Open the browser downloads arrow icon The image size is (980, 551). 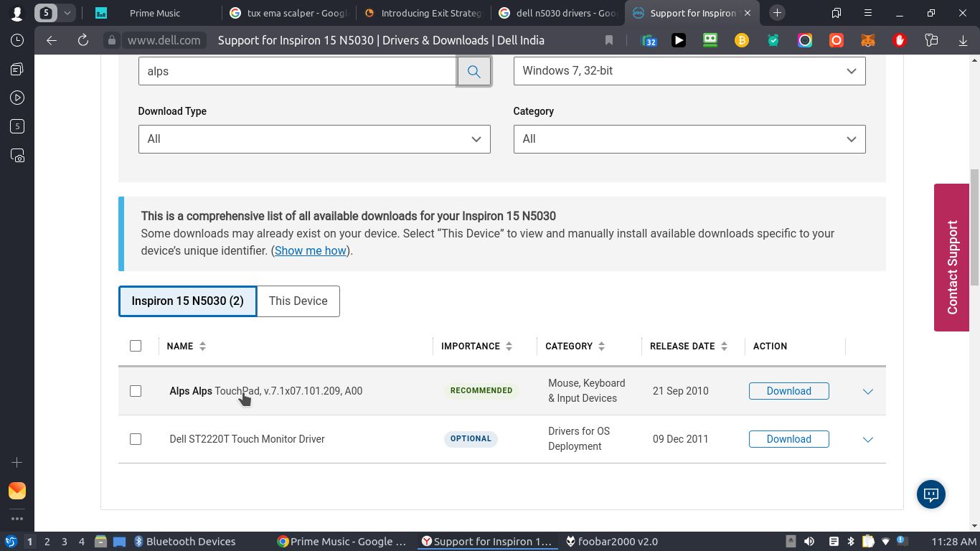[963, 40]
